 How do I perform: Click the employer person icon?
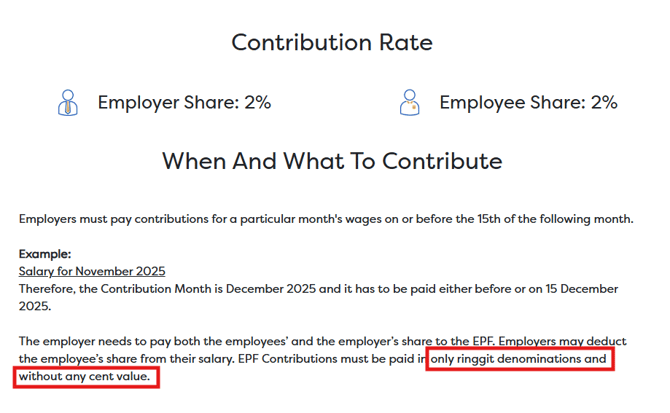(x=68, y=102)
